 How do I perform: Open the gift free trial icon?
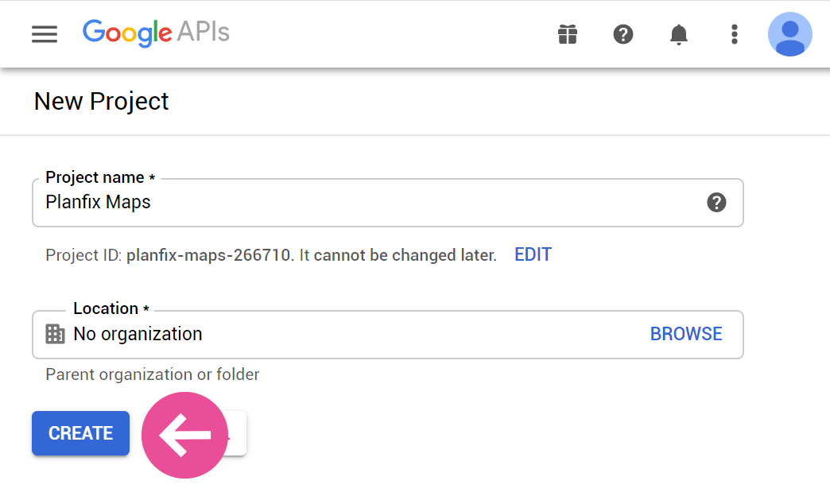[x=568, y=34]
